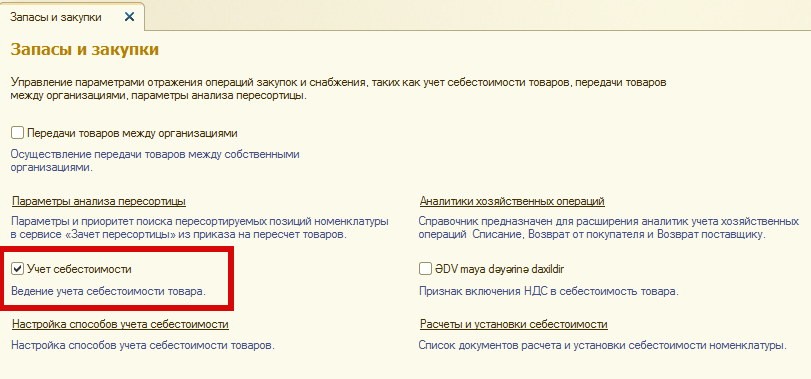Viewport: 811px width, 379px height.
Task: Click description starting Параметры и приоритет поиска
Action: point(200,228)
